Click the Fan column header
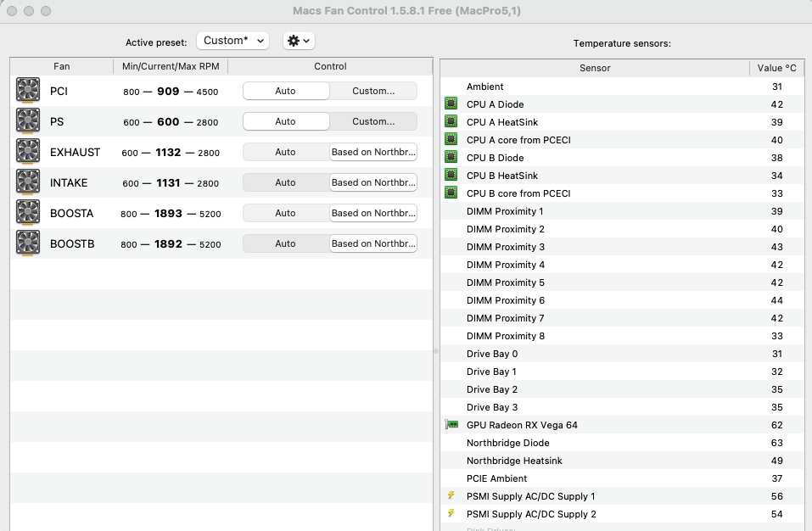Image resolution: width=812 pixels, height=531 pixels. [x=62, y=66]
